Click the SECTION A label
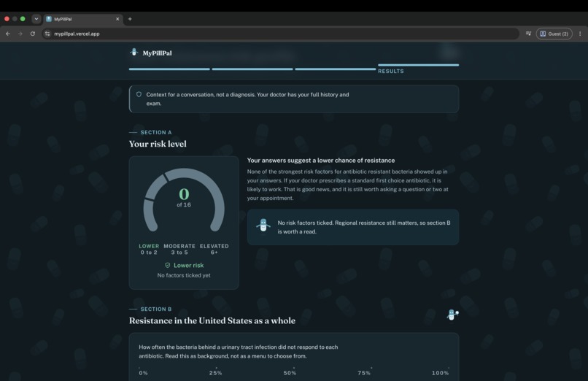 pos(156,132)
